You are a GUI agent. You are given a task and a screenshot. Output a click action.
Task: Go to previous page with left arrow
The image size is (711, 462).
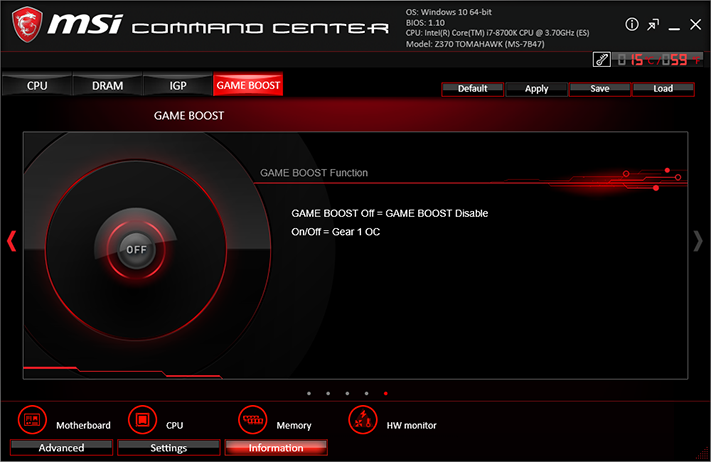pyautogui.click(x=12, y=241)
